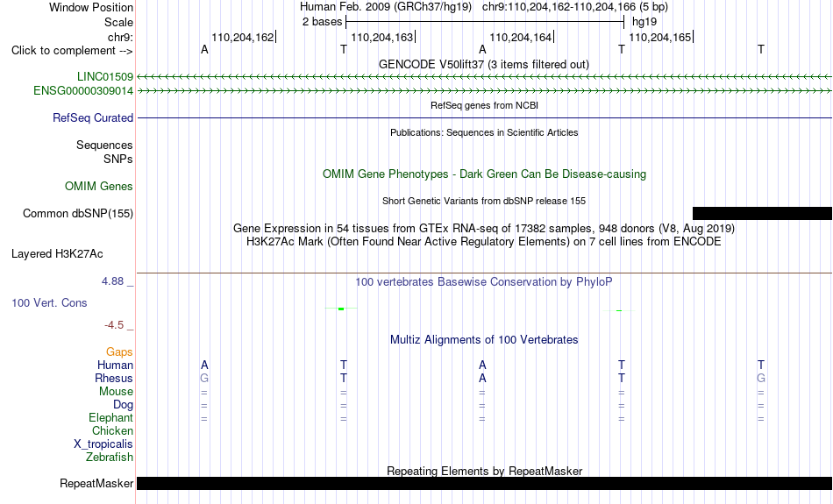The image size is (833, 504).
Task: Click the OMIM Gene Phenotypes title
Action: [x=485, y=174]
